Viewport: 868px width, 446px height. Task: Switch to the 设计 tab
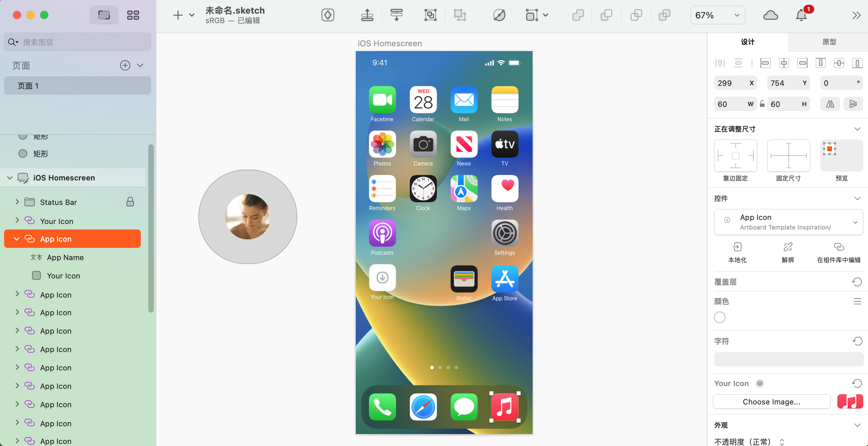click(x=748, y=42)
